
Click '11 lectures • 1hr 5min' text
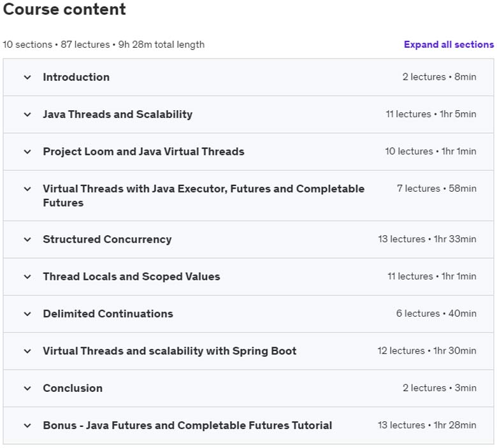[431, 114]
